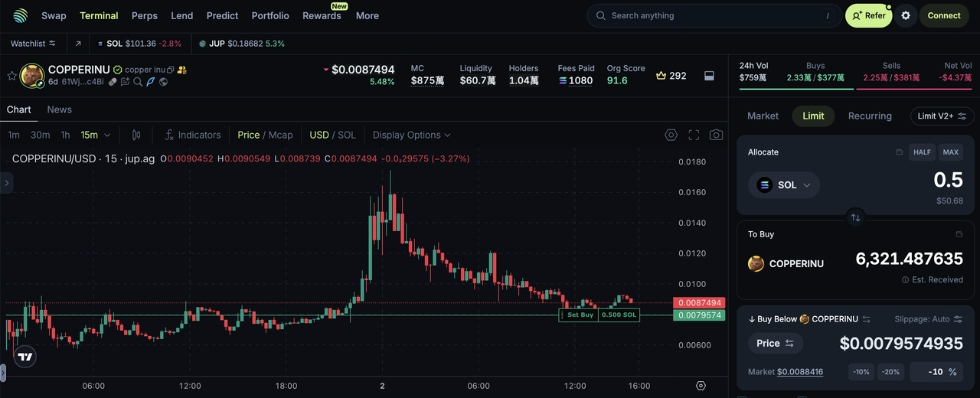The width and height of the screenshot is (980, 398).
Task: Open the settings gear in header
Action: tap(906, 15)
